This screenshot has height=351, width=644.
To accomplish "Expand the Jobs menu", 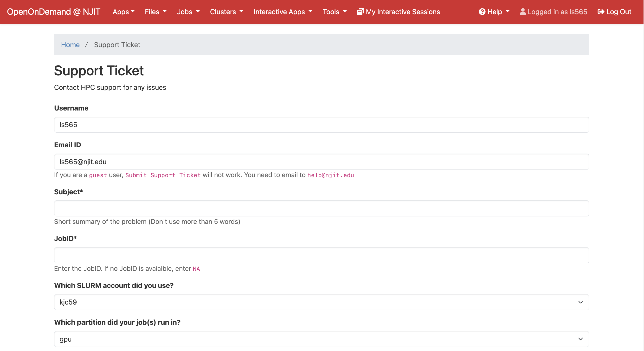I will click(188, 12).
